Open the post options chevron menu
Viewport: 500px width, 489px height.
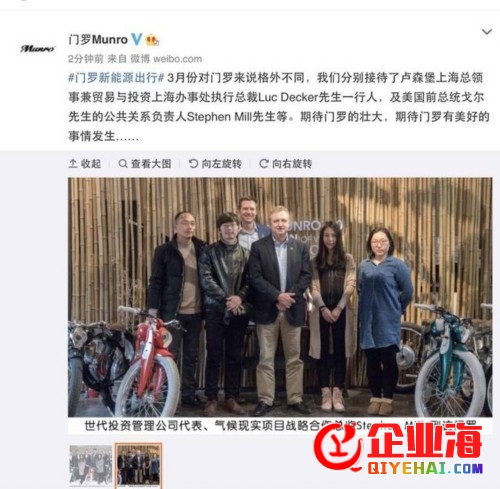point(487,32)
